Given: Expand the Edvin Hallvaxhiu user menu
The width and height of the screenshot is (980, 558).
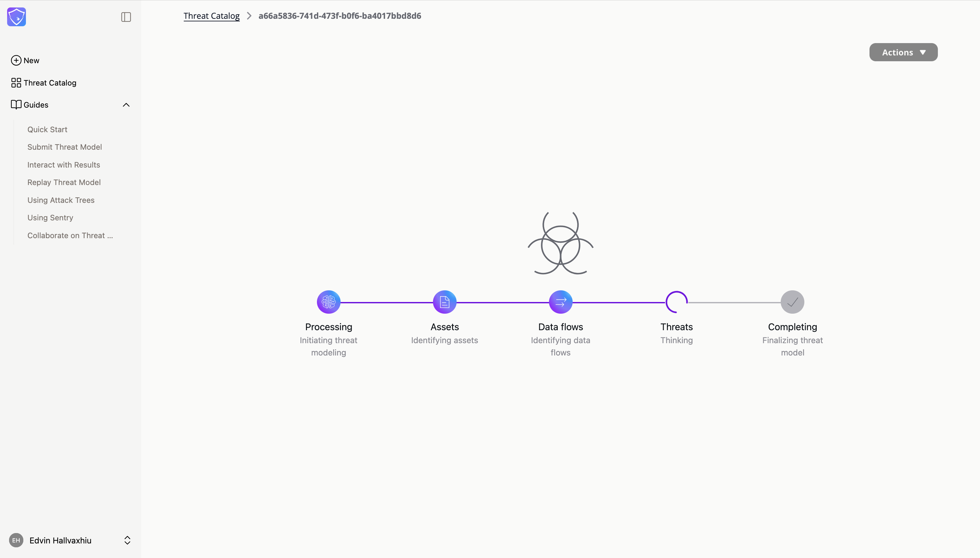Looking at the screenshot, I should pos(127,541).
